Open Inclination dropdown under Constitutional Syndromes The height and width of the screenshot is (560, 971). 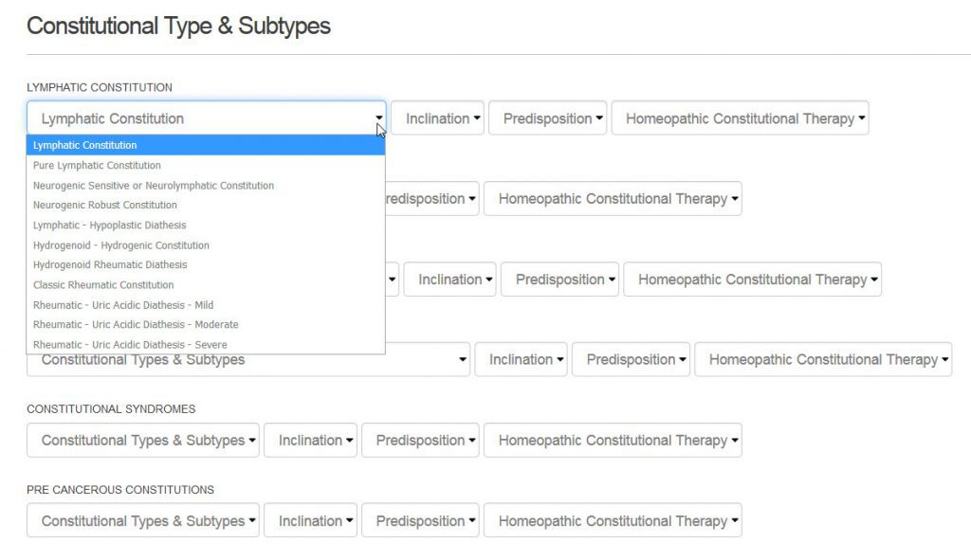click(x=310, y=440)
